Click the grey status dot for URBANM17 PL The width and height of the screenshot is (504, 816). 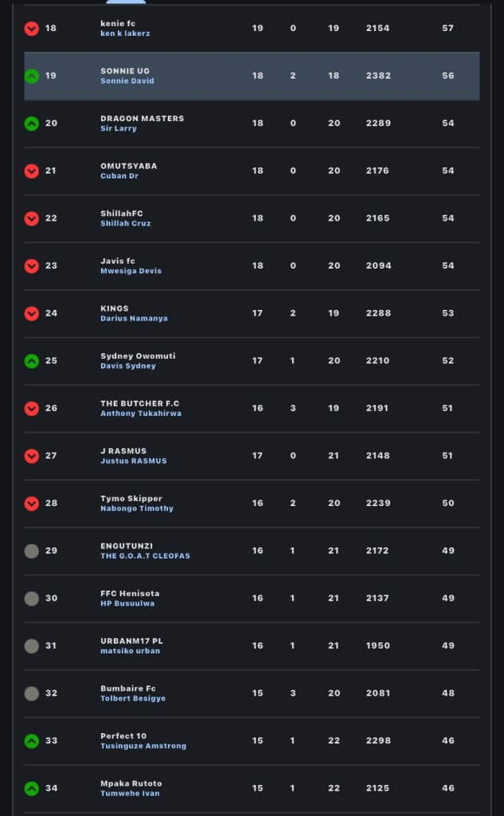tap(32, 646)
